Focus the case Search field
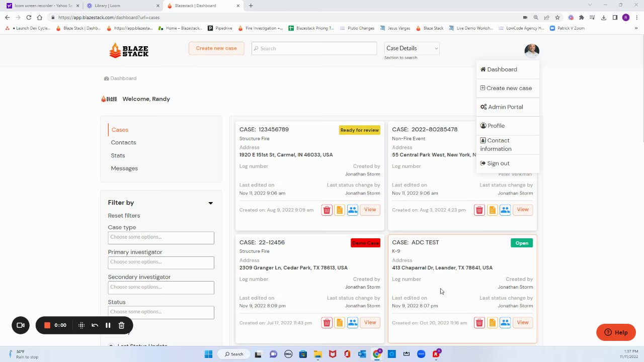 (x=314, y=48)
